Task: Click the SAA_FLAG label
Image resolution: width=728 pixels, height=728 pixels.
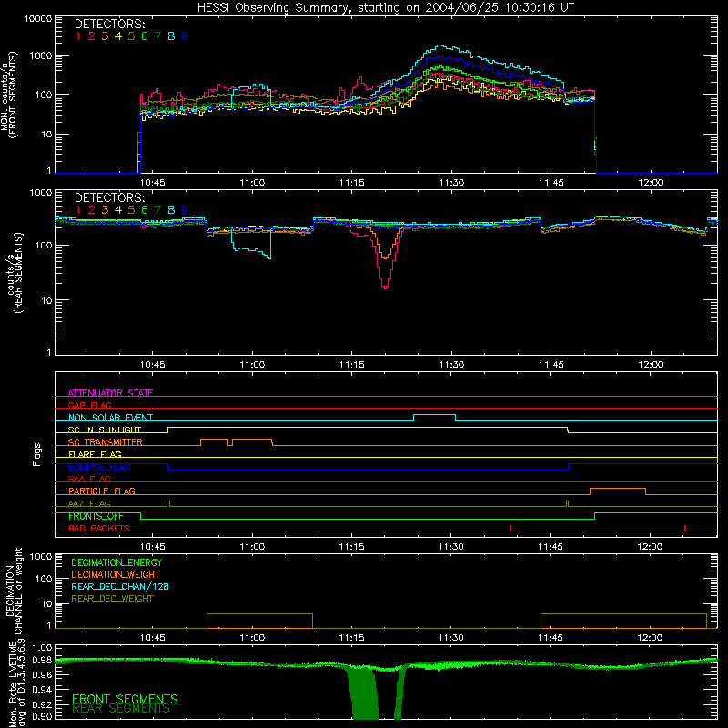Action: 89,479
